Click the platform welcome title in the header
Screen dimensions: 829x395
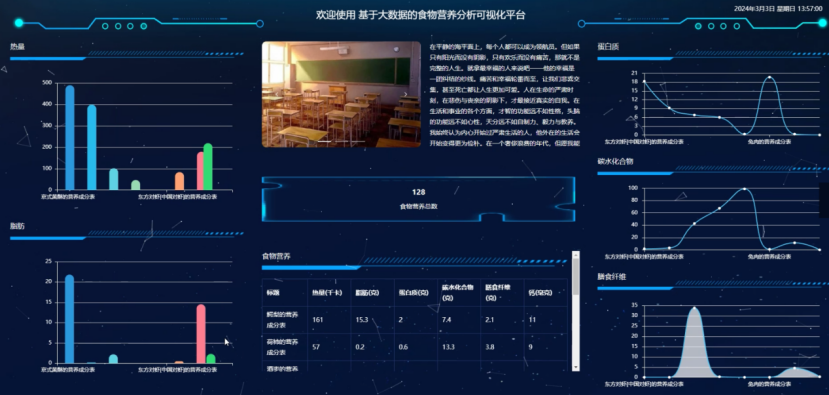420,15
